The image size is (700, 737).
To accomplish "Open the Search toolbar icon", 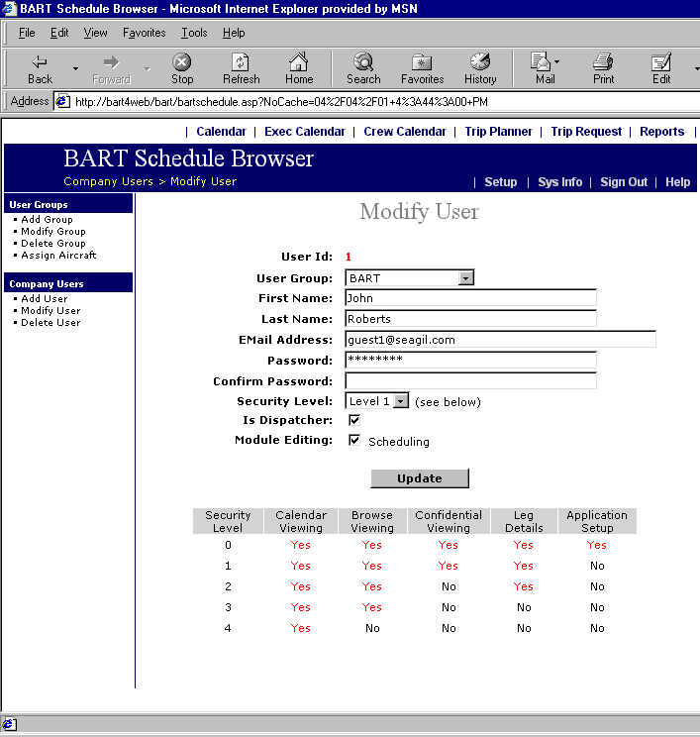I will (x=363, y=61).
